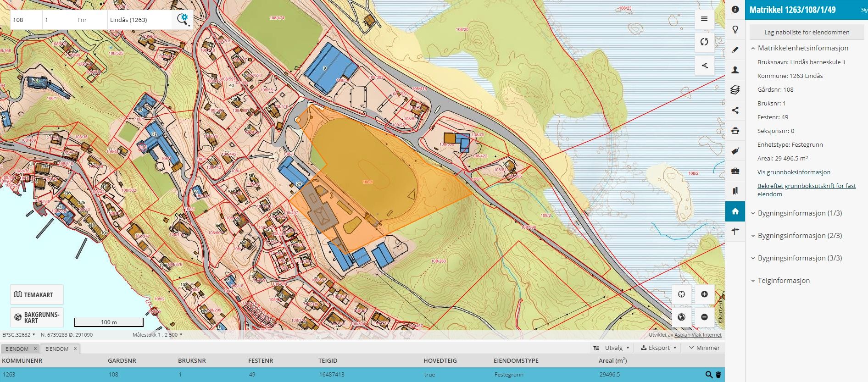Image resolution: width=868 pixels, height=382 pixels.
Task: Open the info panel in the sidebar
Action: [x=735, y=10]
